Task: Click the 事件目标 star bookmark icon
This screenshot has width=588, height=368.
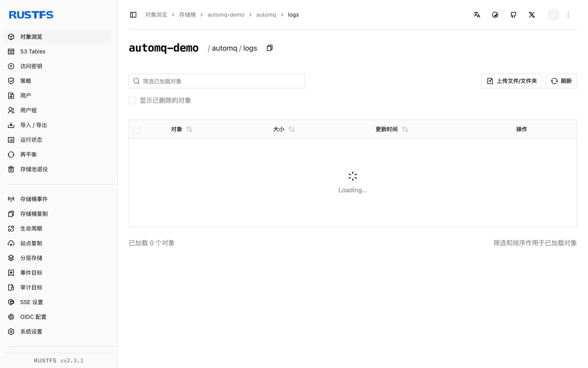Action: click(11, 273)
